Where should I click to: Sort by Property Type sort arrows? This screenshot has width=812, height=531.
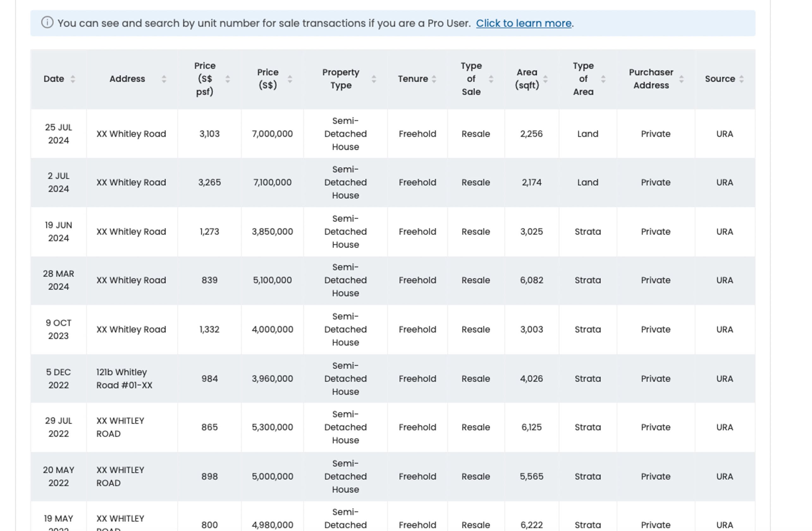[x=374, y=79]
